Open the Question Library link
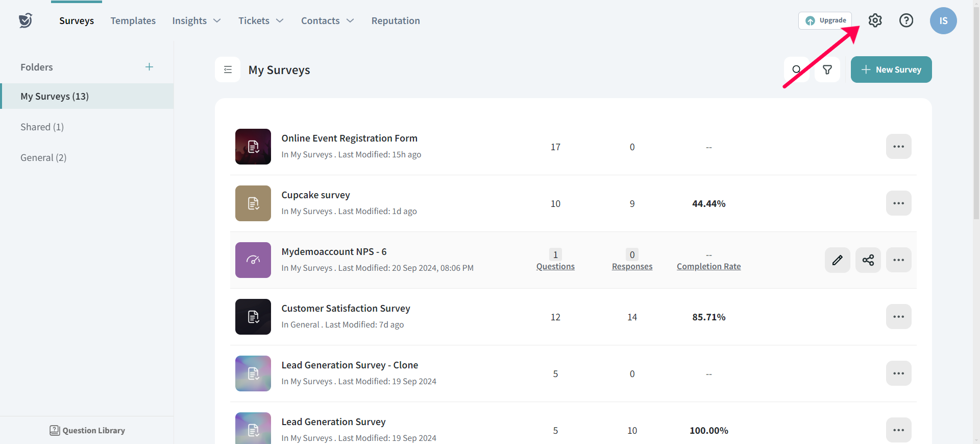 tap(87, 430)
